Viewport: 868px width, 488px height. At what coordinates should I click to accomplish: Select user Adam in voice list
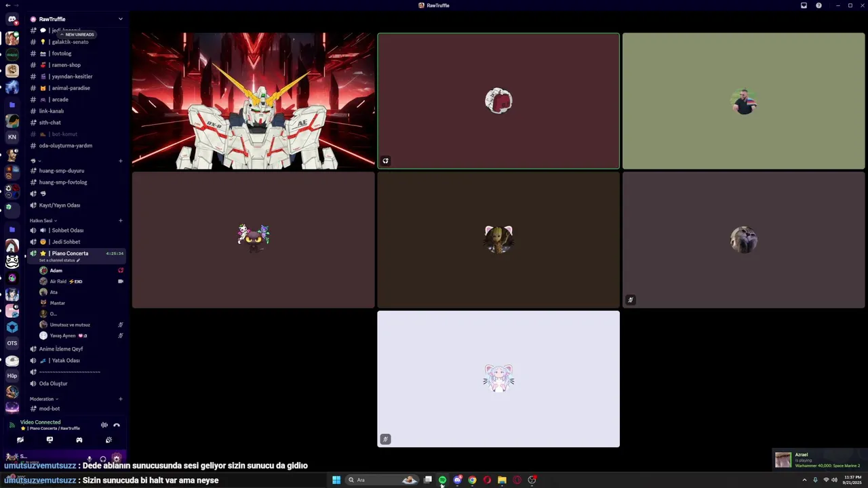tap(81, 270)
